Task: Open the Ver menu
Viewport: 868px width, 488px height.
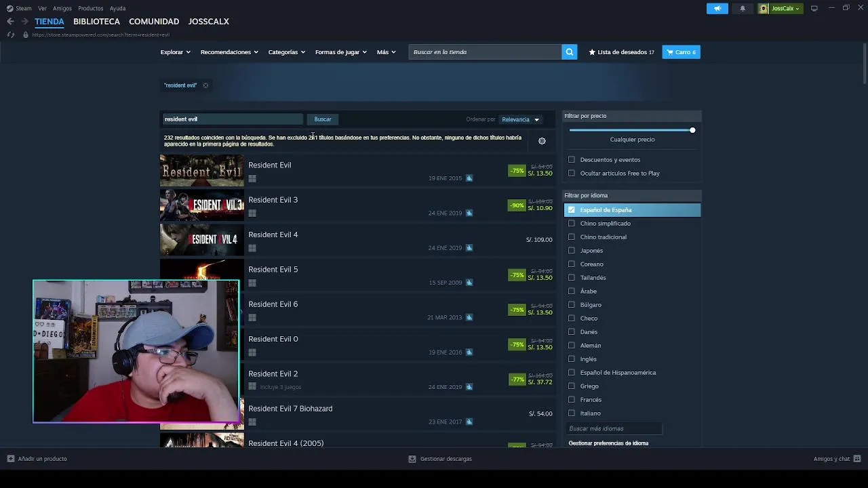Action: click(x=42, y=8)
